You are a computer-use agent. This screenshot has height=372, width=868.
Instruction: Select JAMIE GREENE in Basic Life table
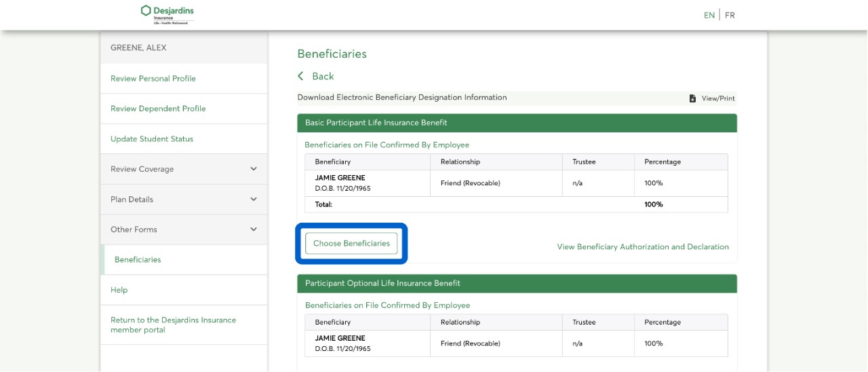pos(340,178)
